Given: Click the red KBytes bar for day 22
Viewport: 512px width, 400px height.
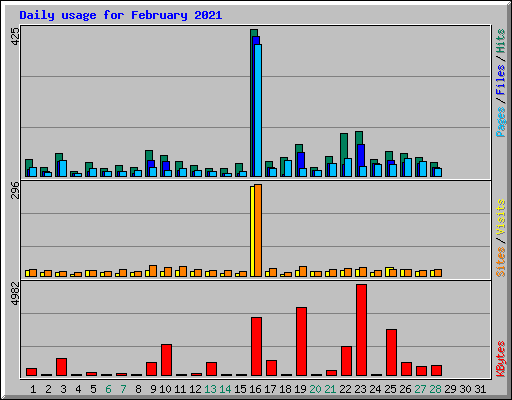Looking at the screenshot, I should (x=346, y=361).
